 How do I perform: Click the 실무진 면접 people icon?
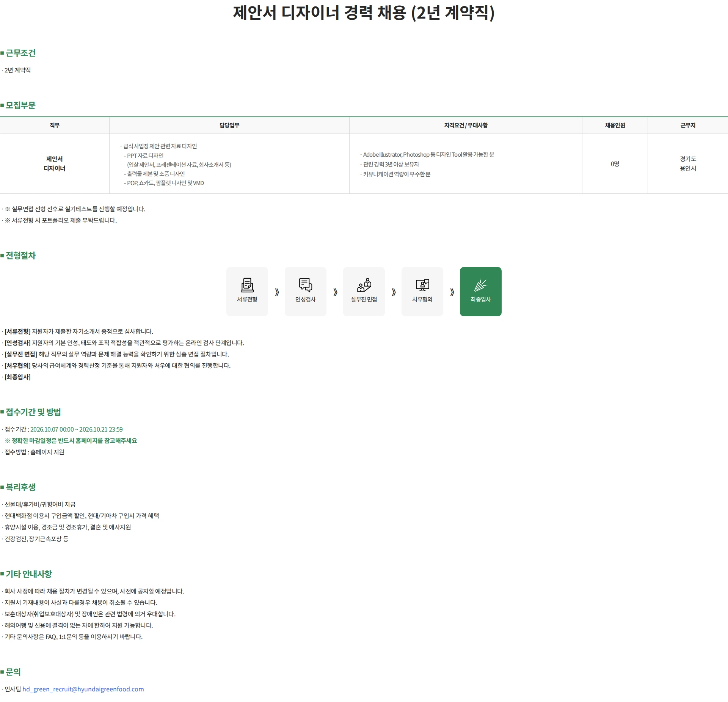click(364, 285)
